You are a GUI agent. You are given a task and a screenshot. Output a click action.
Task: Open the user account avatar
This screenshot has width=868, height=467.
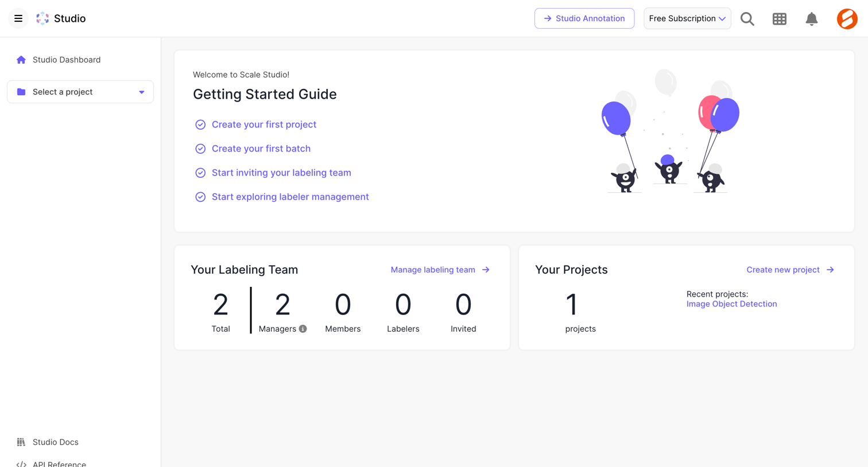coord(847,19)
